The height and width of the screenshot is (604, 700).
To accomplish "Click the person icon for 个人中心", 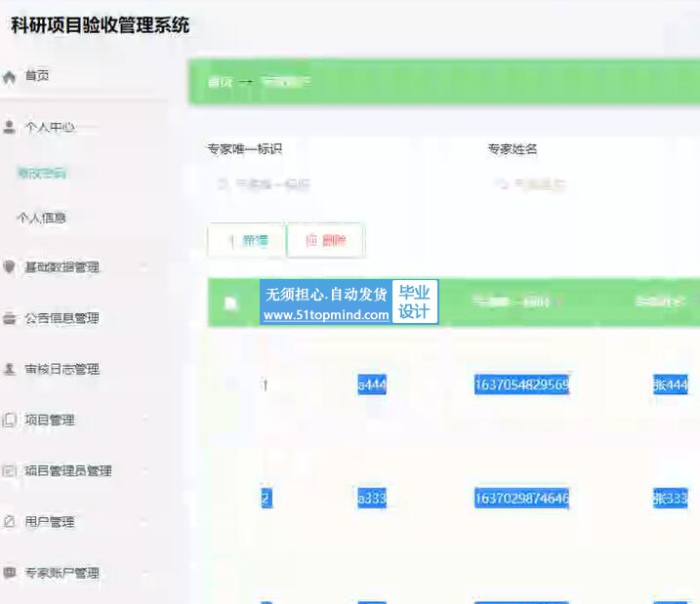I will pos(10,127).
